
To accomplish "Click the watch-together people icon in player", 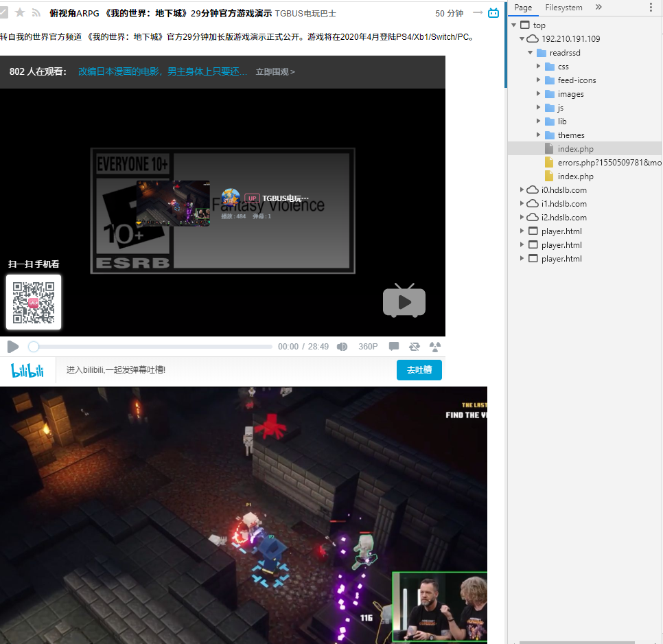I will click(x=434, y=347).
